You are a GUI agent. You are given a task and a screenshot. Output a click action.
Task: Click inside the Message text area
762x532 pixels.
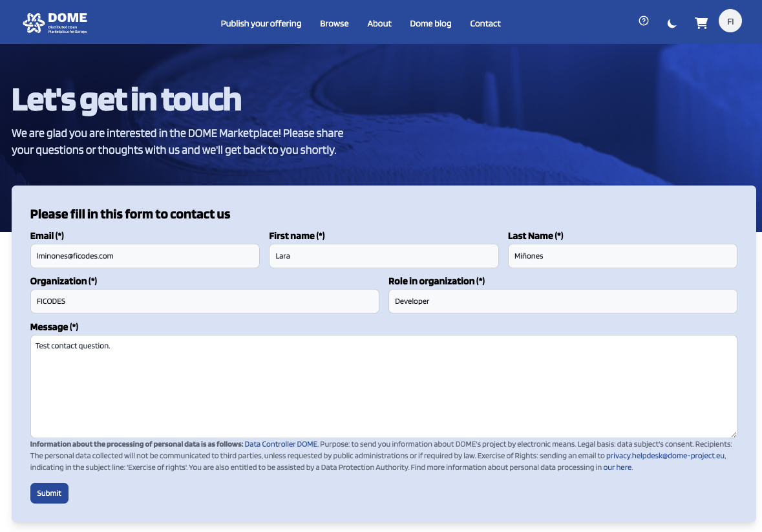click(383, 386)
